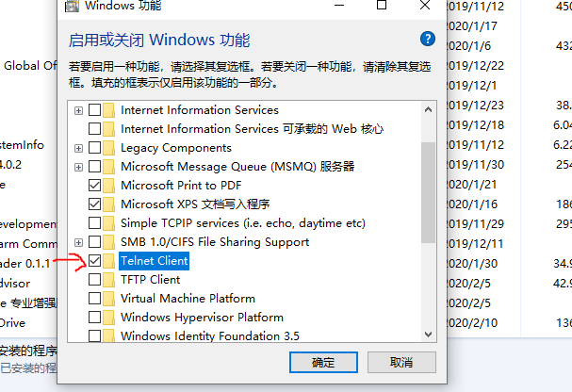Click the Microsoft Print to PDF folder icon
Viewport: 572px width, 392px height.
pos(108,186)
